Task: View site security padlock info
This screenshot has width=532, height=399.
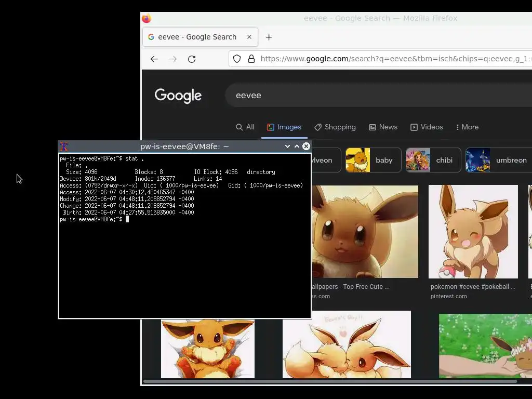Action: pyautogui.click(x=251, y=59)
